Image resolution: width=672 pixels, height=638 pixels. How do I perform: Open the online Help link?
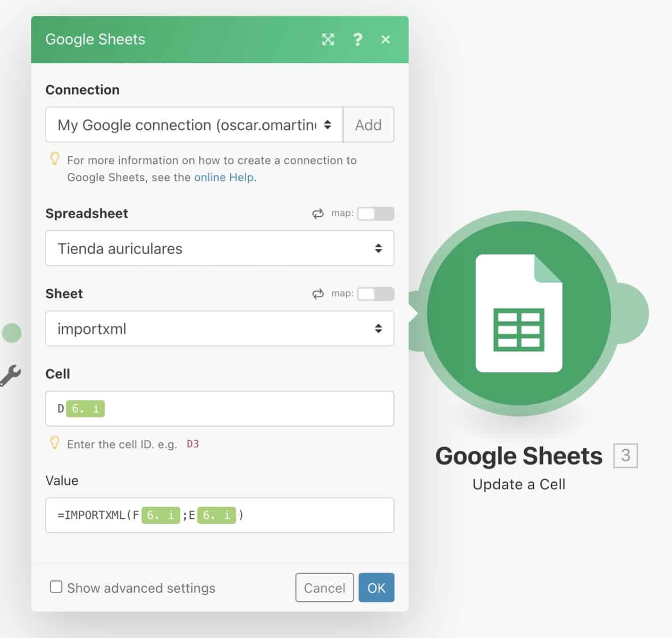225,178
